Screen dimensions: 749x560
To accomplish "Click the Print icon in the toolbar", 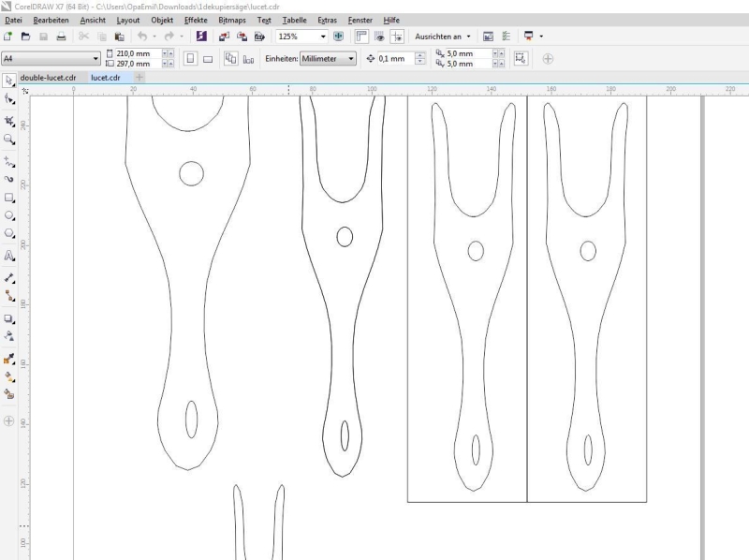I will click(61, 37).
